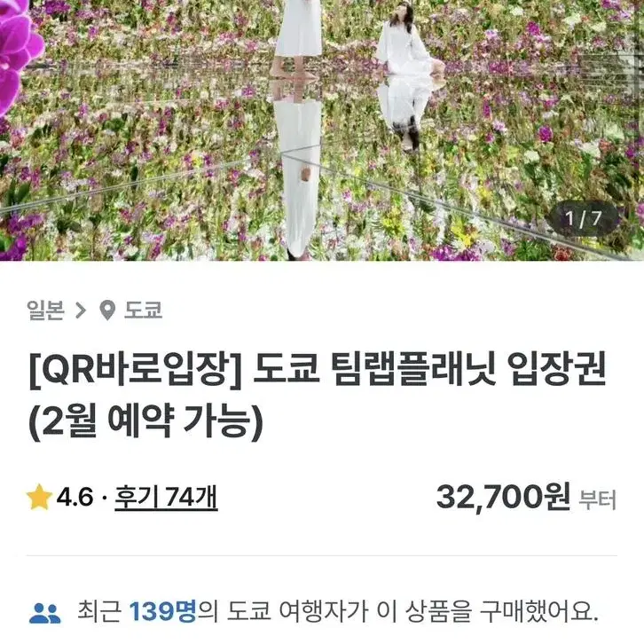
Task: Click the recent Tokyo travelers purchase notice
Action: [338, 611]
